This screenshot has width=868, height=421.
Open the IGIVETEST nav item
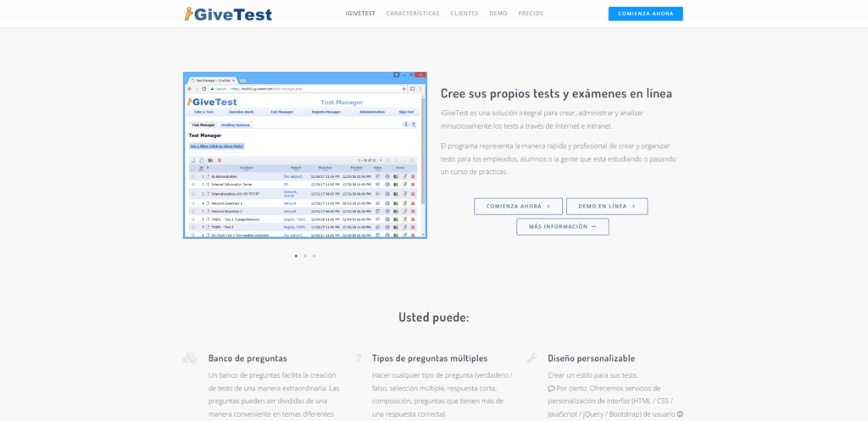360,14
